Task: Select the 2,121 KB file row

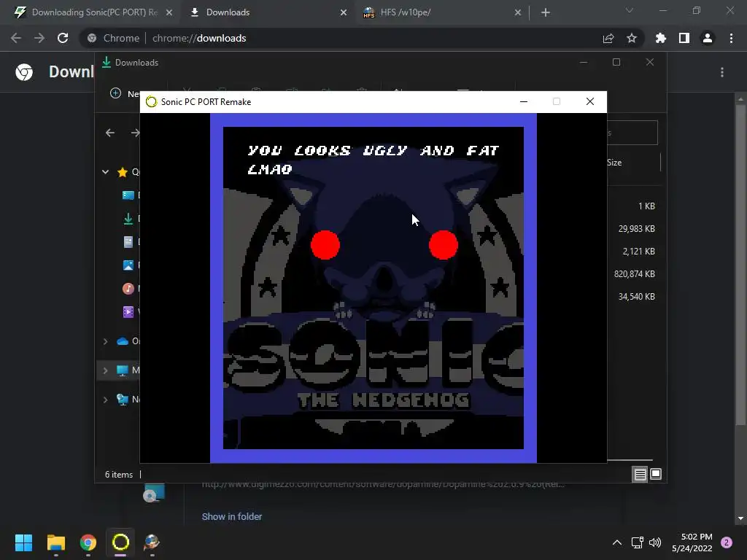Action: click(x=635, y=252)
